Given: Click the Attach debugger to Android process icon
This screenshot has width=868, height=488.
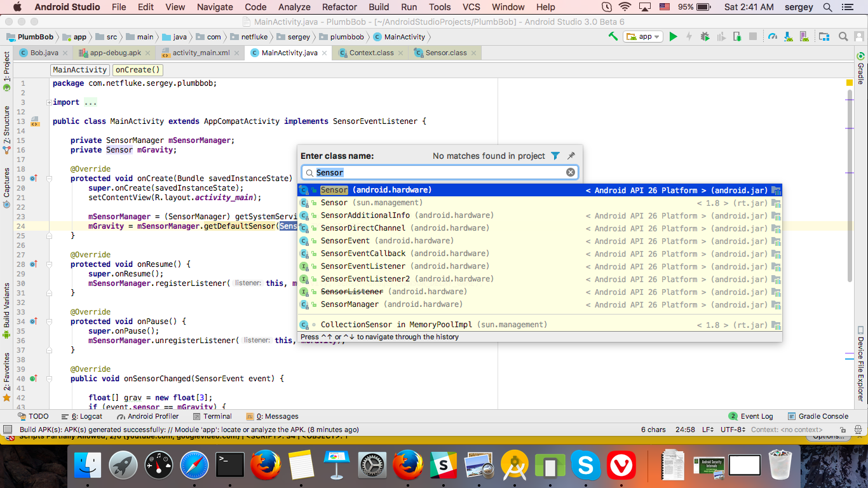Looking at the screenshot, I should pos(737,36).
